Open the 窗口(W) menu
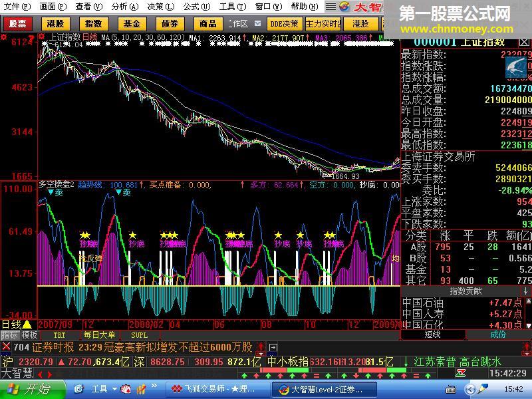 tap(269, 7)
